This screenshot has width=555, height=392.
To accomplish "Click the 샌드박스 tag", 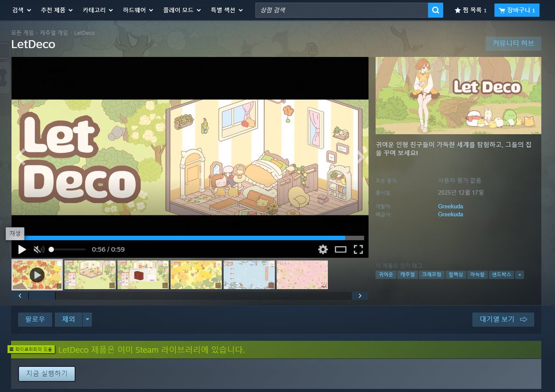I will pos(501,275).
